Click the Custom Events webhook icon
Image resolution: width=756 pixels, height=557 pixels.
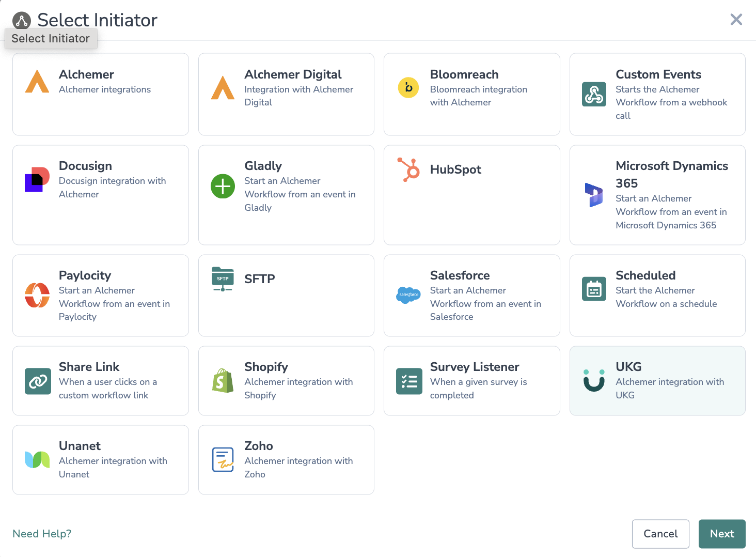point(594,95)
